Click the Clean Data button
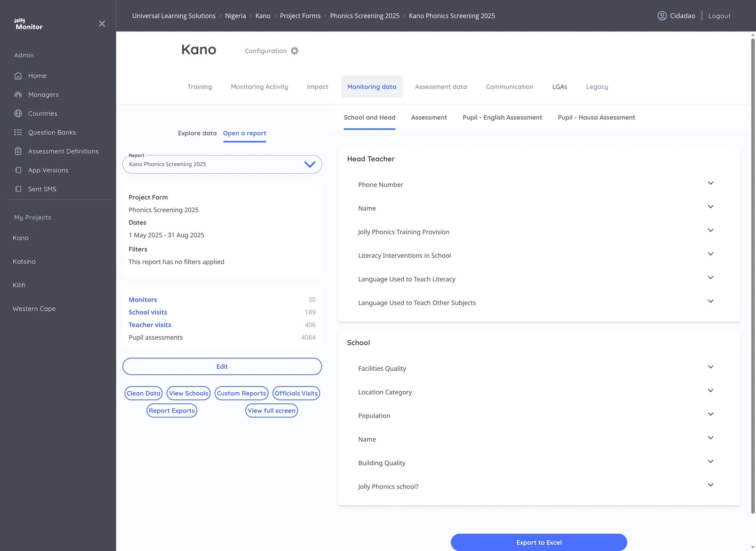 [143, 393]
